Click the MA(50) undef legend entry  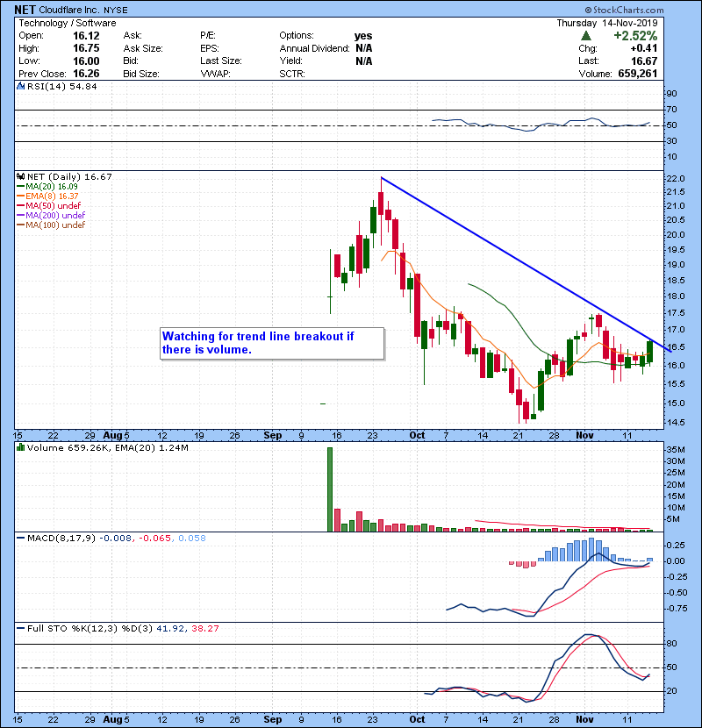pos(49,205)
